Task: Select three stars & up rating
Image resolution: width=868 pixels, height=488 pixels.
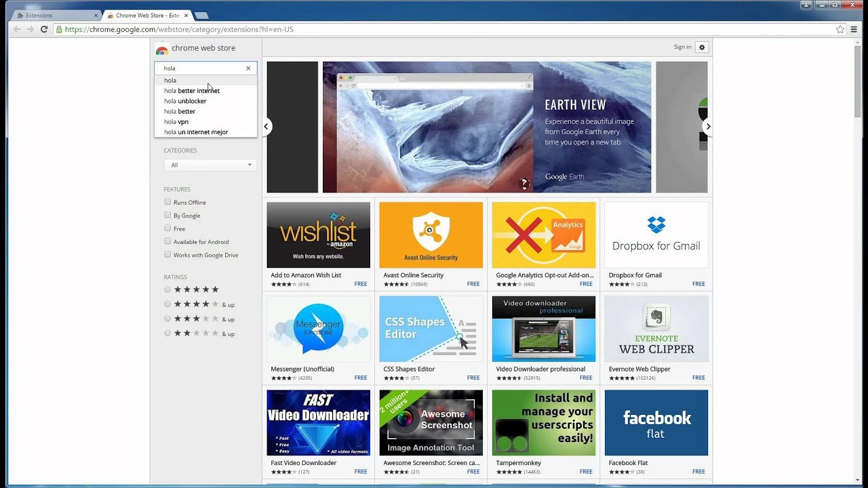Action: click(x=167, y=319)
